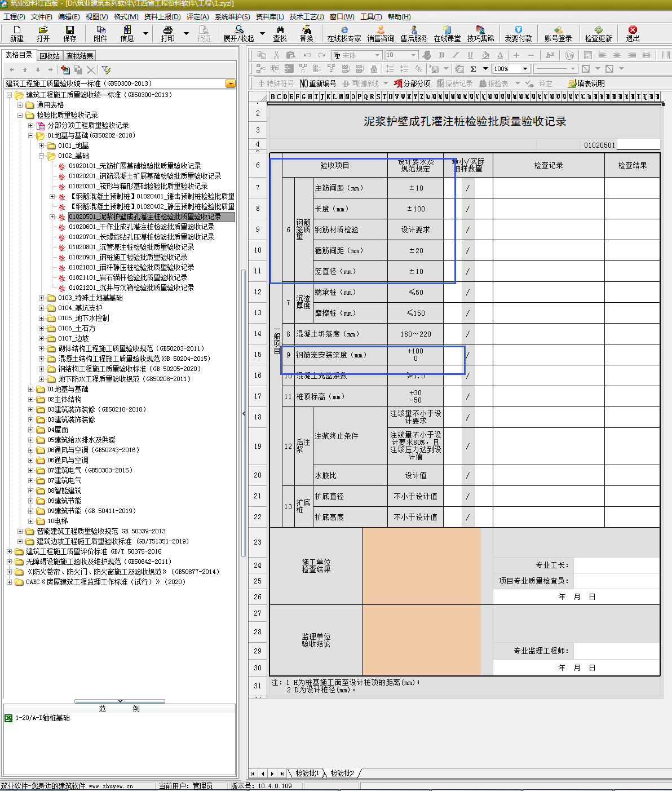Toggle underline formatting (U) in format toolbar
Viewport: 672px width, 791px height.
[470, 55]
